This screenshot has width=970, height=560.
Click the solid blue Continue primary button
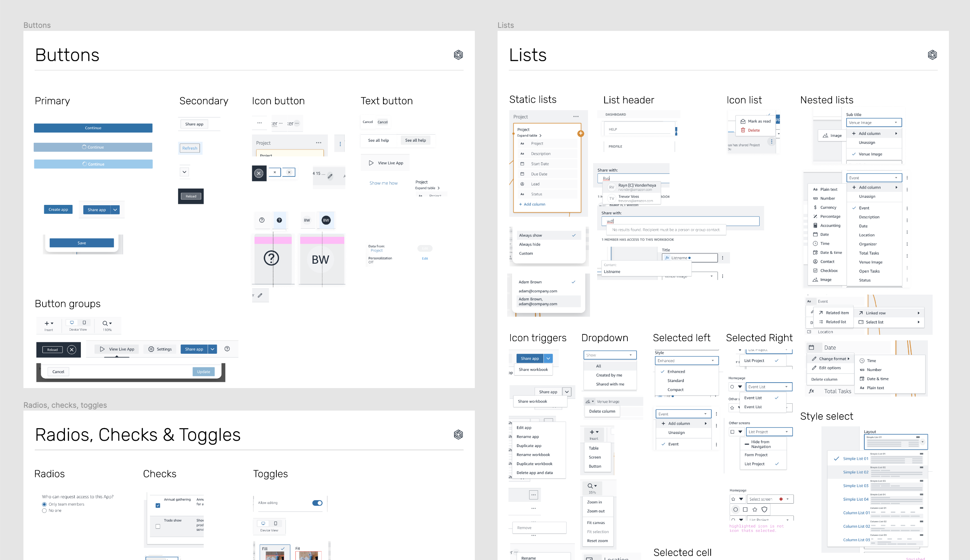[x=93, y=128]
